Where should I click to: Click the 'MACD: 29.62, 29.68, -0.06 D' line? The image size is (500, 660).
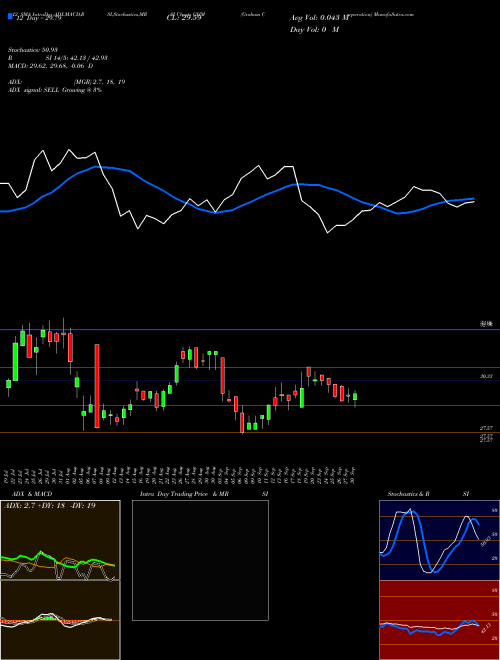(x=51, y=66)
